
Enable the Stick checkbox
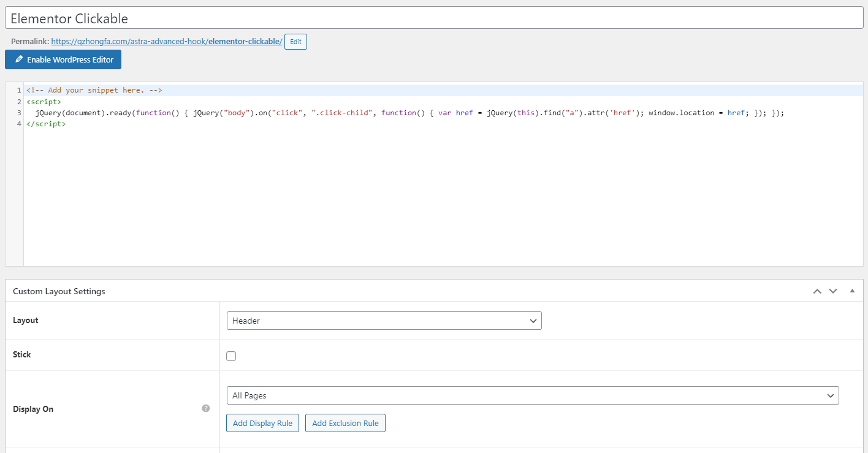pyautogui.click(x=231, y=356)
